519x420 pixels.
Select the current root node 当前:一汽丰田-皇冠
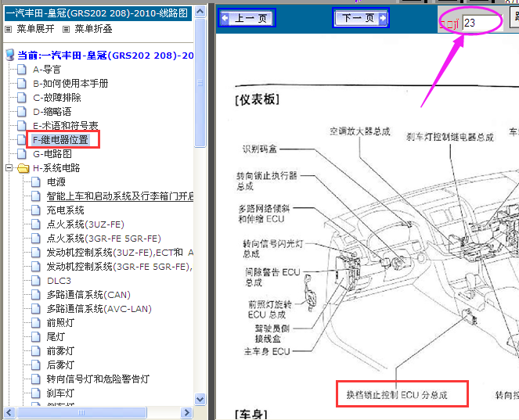[x=105, y=56]
